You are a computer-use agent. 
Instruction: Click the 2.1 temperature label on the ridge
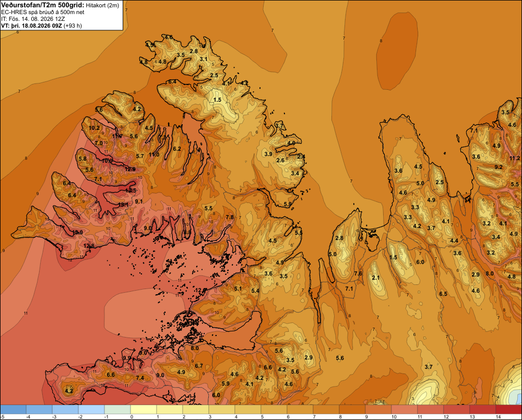[x=375, y=278]
